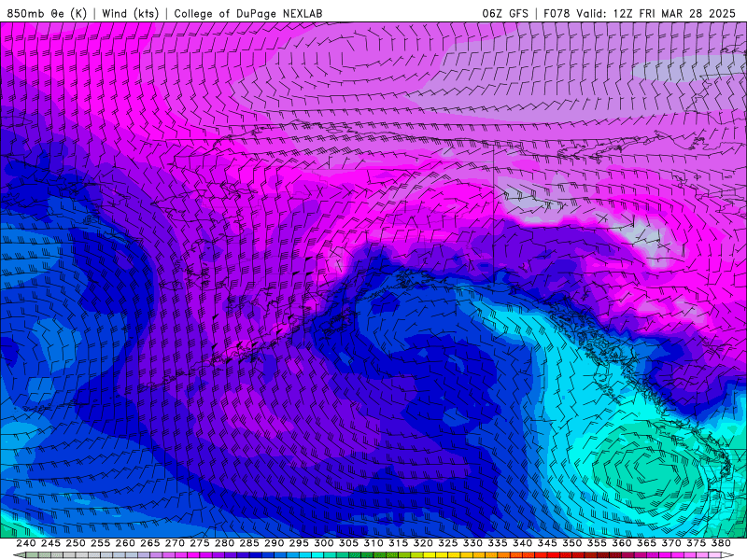This screenshot has height=560, width=747.
Task: Click the 360 value on the color scale
Action: click(x=621, y=543)
